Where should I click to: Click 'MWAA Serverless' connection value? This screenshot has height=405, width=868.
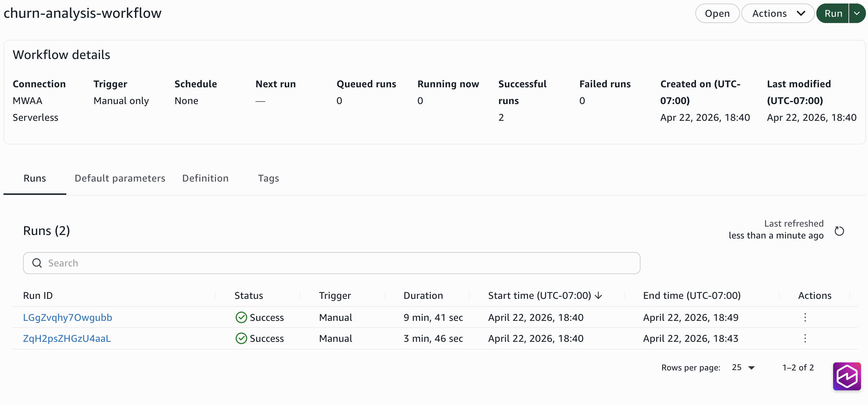pos(35,109)
